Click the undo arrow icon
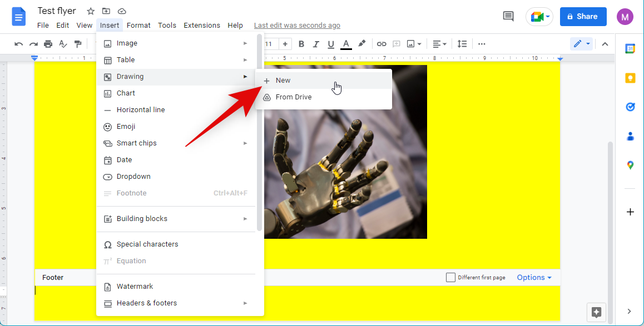644x326 pixels. pyautogui.click(x=19, y=44)
